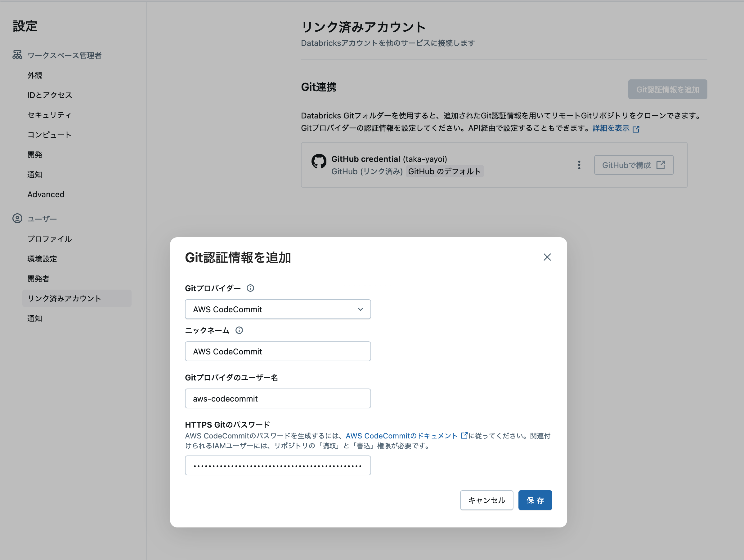Image resolution: width=744 pixels, height=560 pixels.
Task: Click external link icon on GitHubで構成 button
Action: [x=661, y=165]
